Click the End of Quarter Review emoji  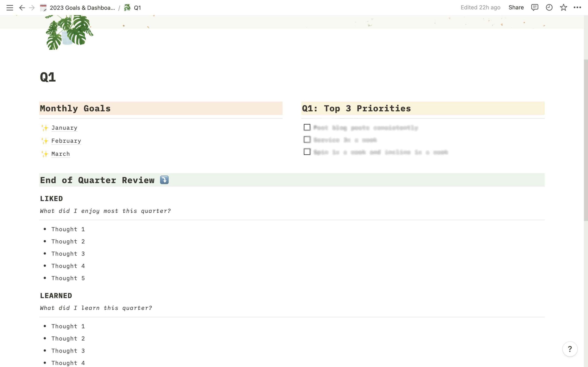coord(164,180)
